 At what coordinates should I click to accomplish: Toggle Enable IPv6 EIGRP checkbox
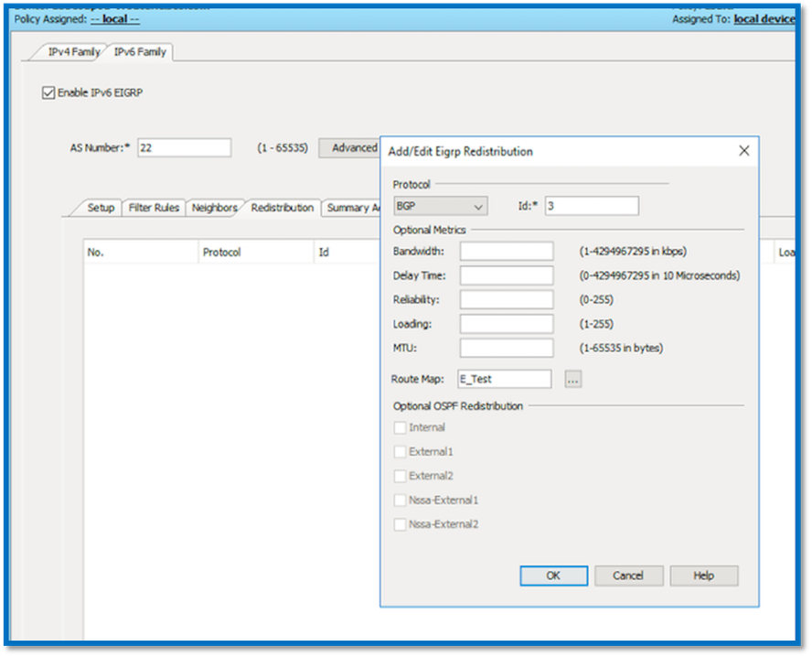[48, 92]
